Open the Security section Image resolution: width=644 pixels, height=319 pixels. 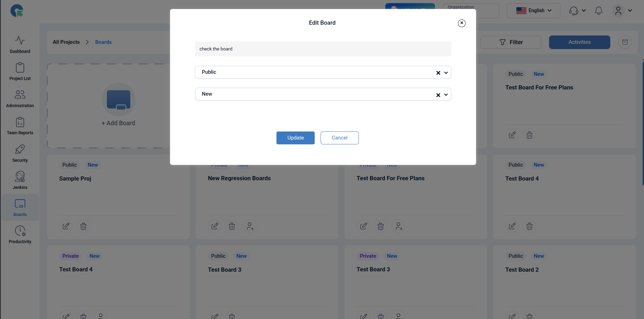(20, 153)
